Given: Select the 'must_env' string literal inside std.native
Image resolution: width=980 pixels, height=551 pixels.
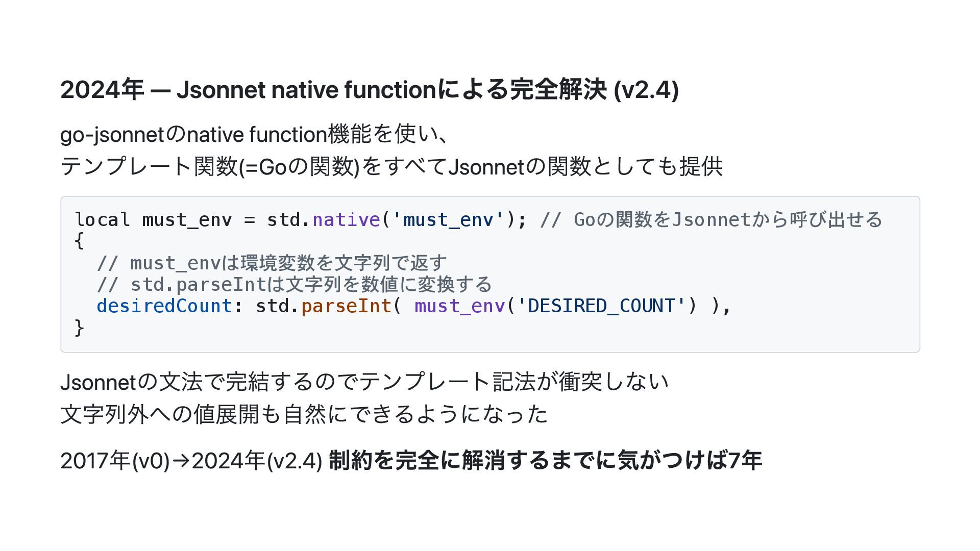Looking at the screenshot, I should [x=448, y=220].
